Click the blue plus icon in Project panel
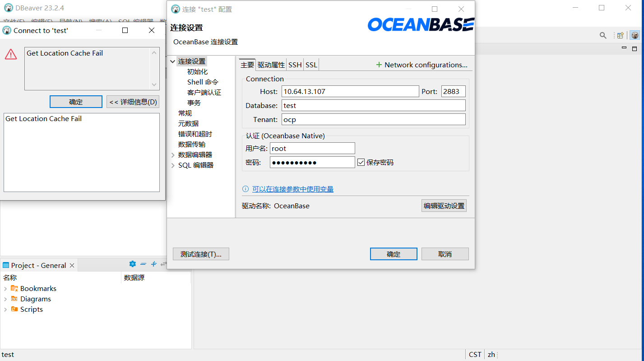 click(153, 264)
